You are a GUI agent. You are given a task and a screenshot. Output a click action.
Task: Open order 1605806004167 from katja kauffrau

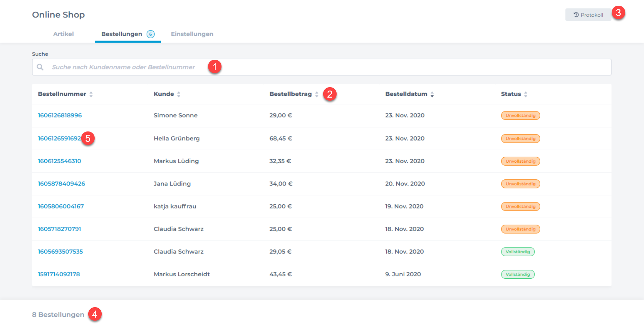[61, 206]
